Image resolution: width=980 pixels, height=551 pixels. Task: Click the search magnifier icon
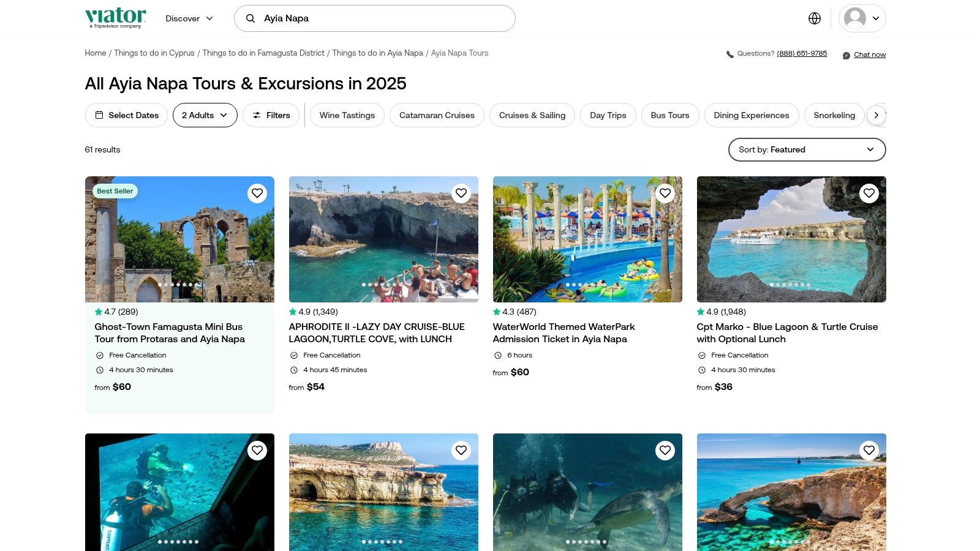tap(251, 18)
